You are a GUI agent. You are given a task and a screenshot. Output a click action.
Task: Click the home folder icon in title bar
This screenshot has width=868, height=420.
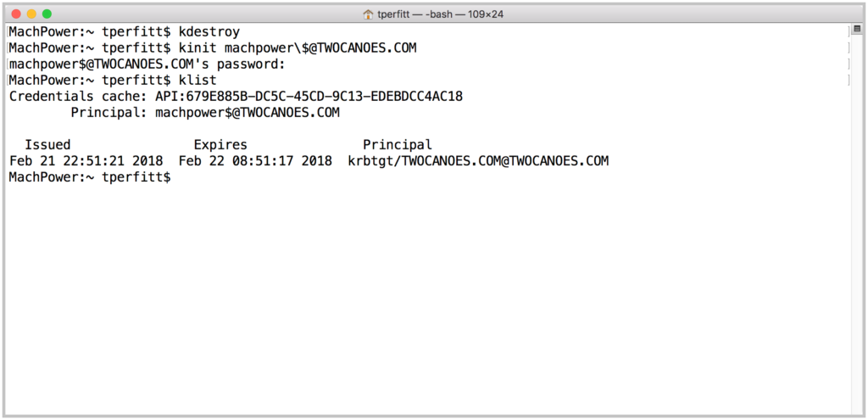(x=368, y=14)
